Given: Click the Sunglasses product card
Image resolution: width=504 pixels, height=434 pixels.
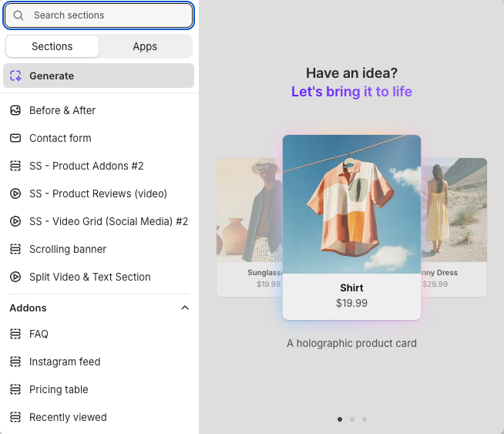Looking at the screenshot, I should click(250, 227).
